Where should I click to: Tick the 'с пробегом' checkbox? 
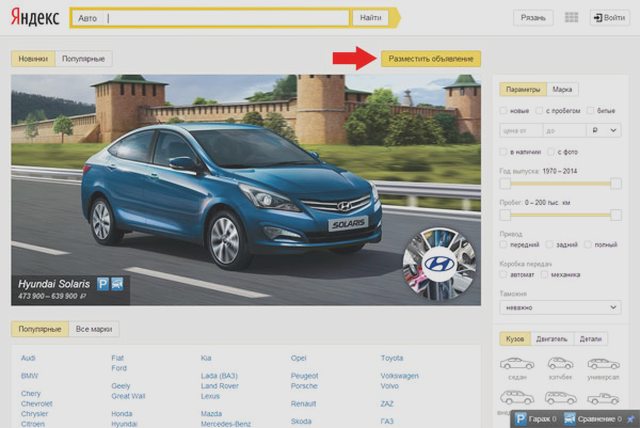(540, 111)
